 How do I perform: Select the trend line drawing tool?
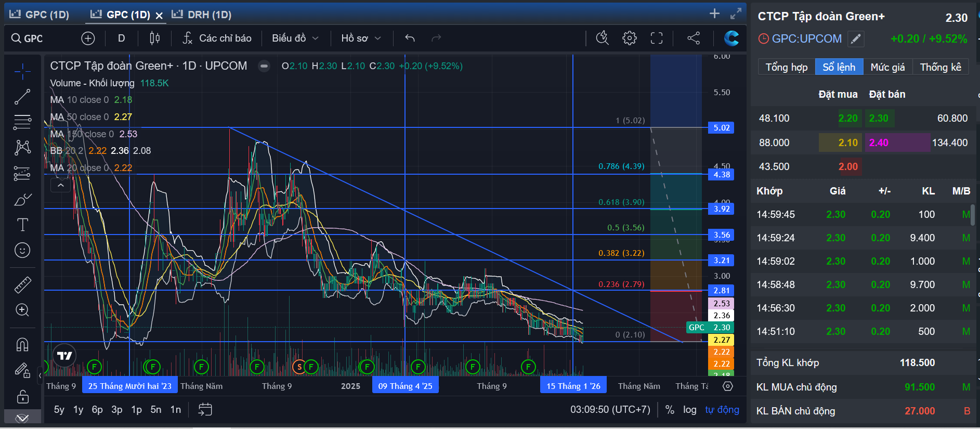[x=22, y=97]
